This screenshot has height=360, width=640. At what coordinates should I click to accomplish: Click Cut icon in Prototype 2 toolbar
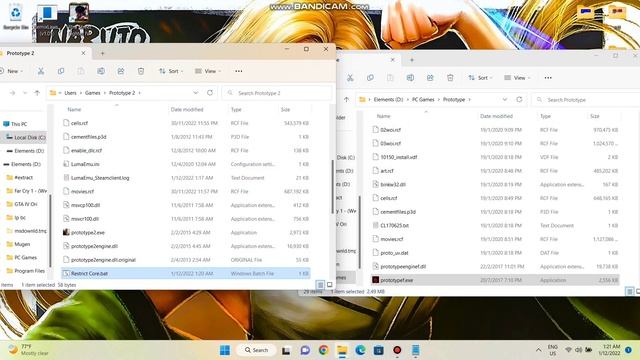click(x=41, y=71)
